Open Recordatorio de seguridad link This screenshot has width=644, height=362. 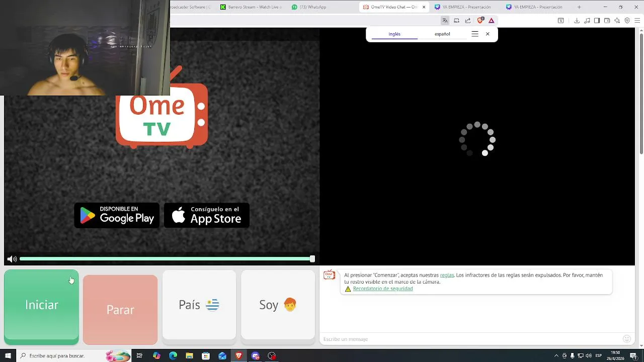point(383,289)
